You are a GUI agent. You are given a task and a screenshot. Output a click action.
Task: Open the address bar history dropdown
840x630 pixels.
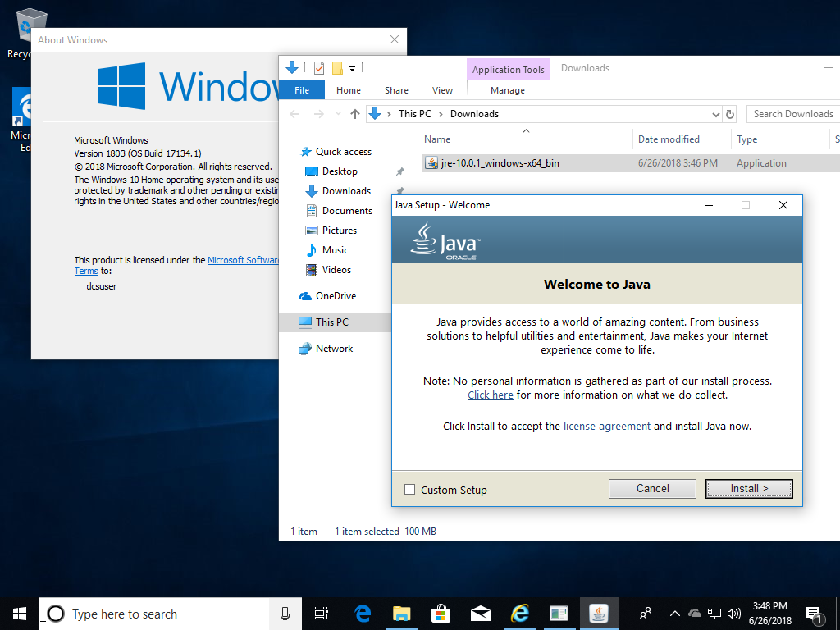click(715, 114)
